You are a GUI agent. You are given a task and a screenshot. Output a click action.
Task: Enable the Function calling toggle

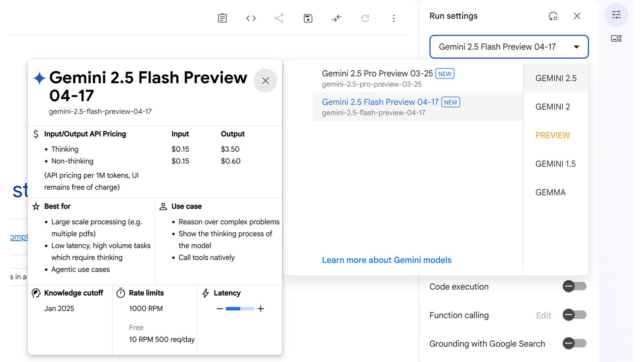coord(574,315)
